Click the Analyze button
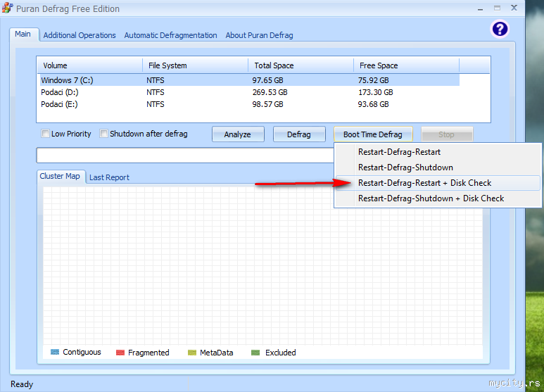 coord(238,134)
